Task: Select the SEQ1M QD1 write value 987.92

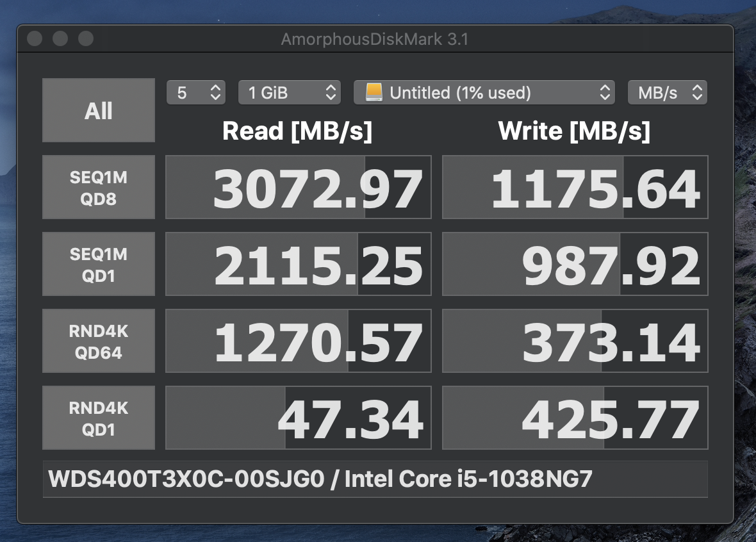Action: 575,264
